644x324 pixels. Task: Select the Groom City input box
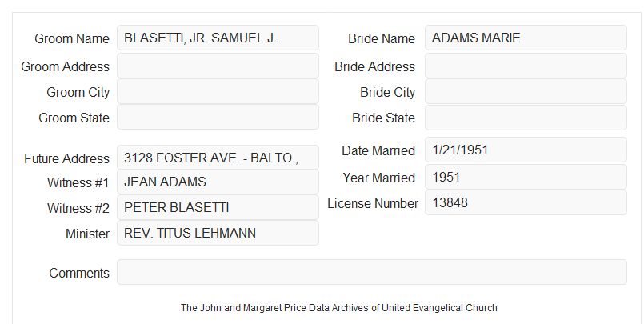[x=218, y=91]
